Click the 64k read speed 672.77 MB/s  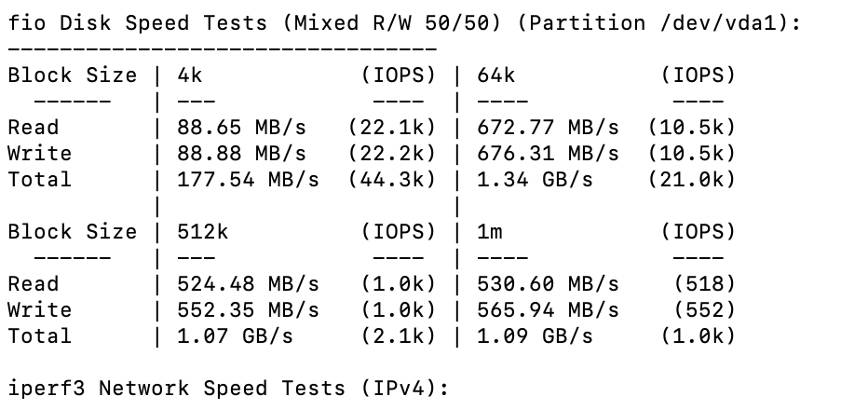(x=548, y=128)
